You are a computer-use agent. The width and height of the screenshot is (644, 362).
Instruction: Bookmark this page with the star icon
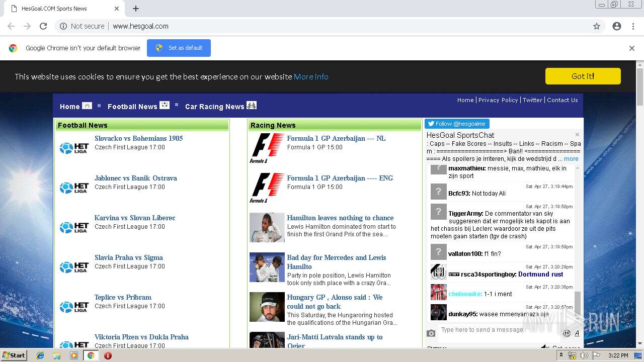pyautogui.click(x=597, y=26)
